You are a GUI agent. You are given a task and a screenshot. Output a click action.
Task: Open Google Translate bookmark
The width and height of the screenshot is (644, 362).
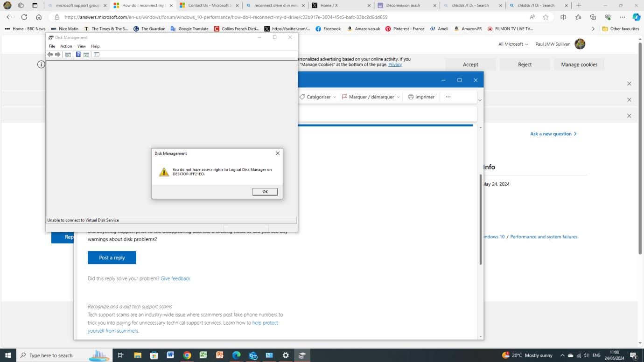(x=189, y=28)
